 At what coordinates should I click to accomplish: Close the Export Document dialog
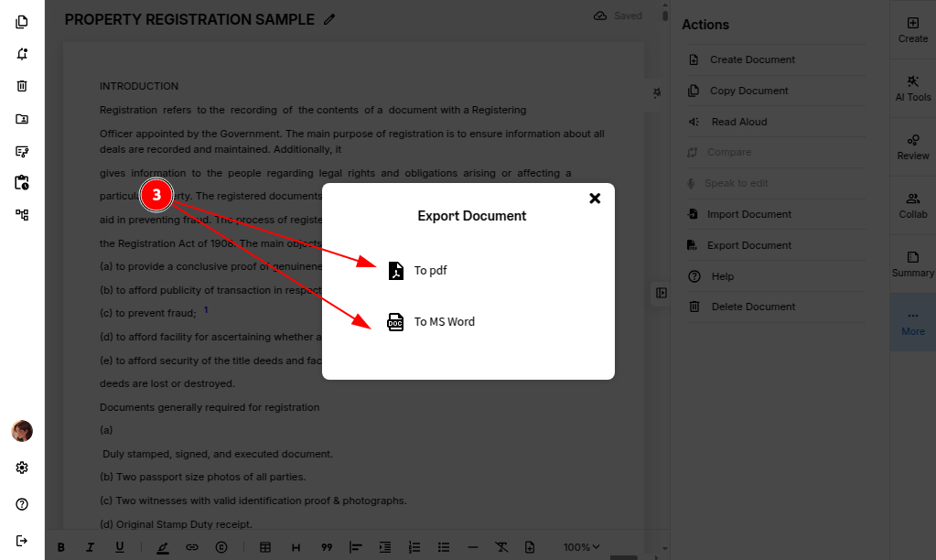[x=595, y=199]
